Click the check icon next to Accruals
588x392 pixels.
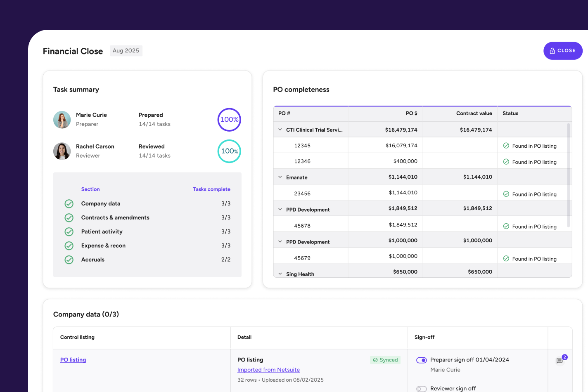tap(69, 260)
